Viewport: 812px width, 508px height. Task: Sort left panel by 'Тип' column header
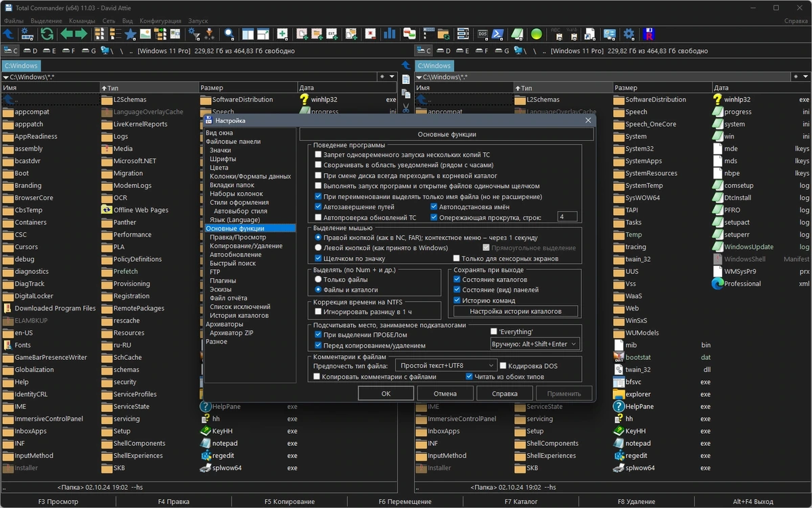pyautogui.click(x=149, y=88)
